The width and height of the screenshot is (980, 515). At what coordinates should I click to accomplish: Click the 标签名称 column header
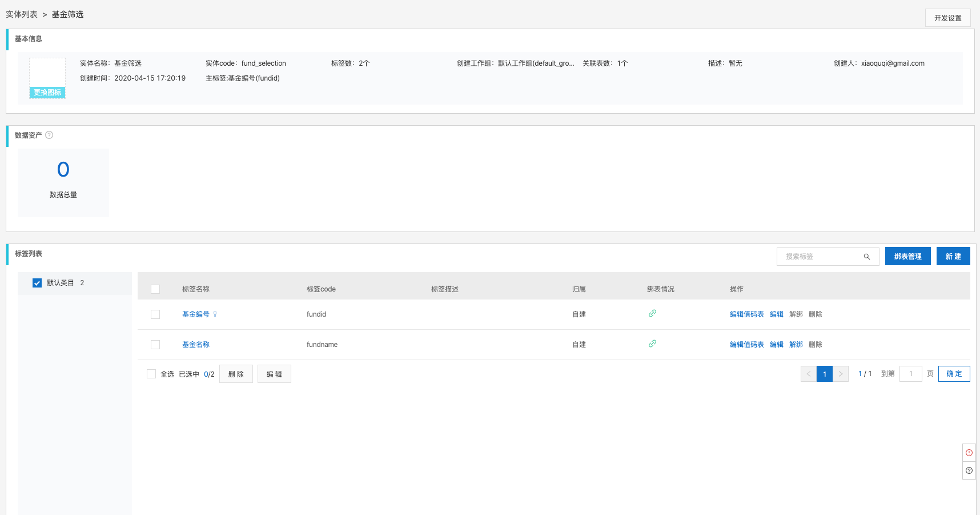(196, 289)
